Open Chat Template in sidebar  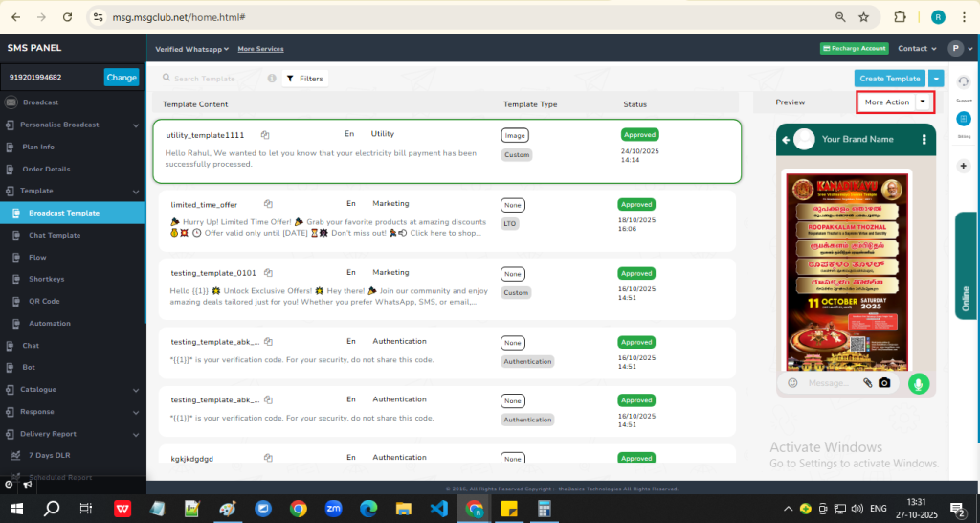(54, 235)
